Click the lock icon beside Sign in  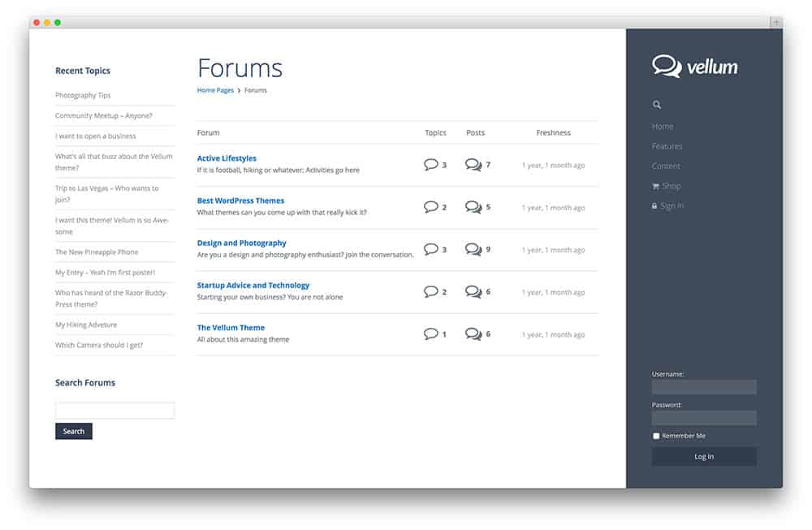tap(654, 206)
